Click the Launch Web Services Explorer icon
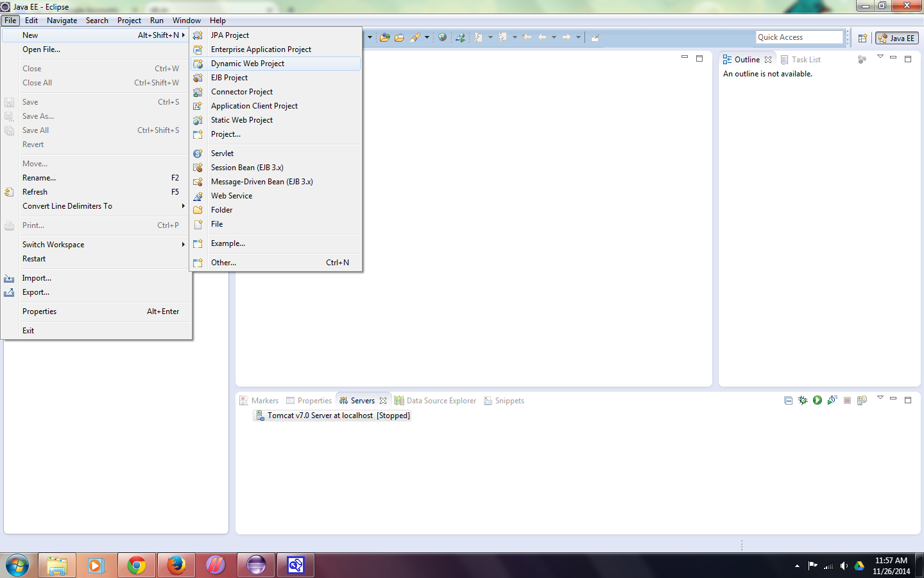 point(460,37)
